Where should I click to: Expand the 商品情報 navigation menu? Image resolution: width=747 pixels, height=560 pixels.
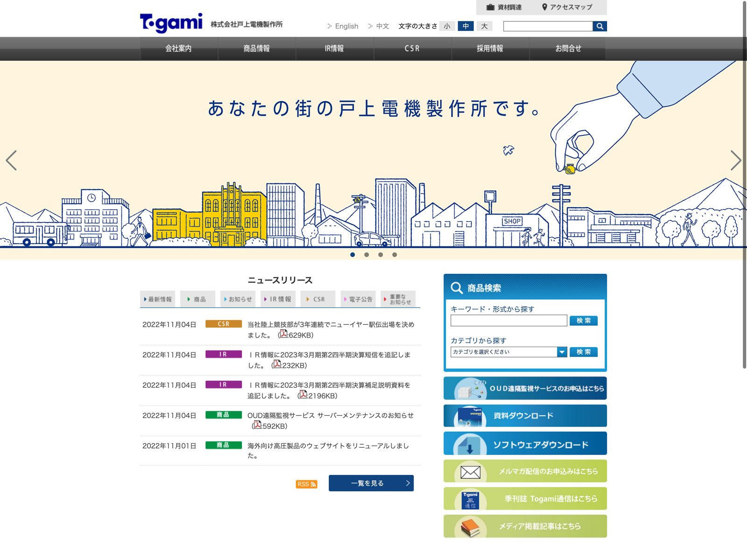point(256,49)
